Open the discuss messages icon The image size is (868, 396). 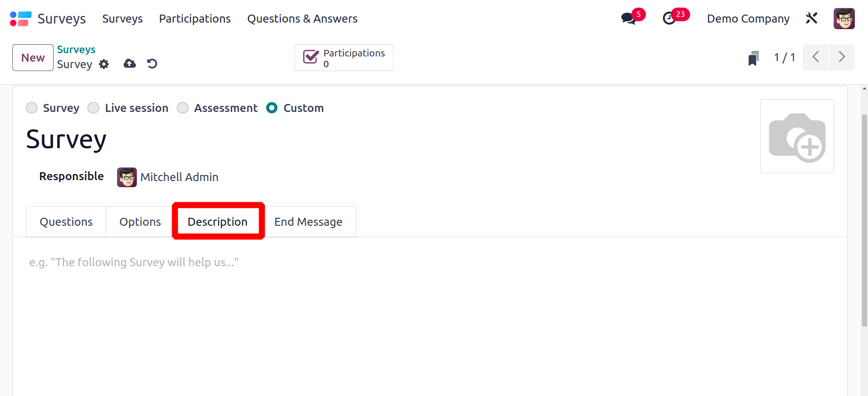pos(628,19)
